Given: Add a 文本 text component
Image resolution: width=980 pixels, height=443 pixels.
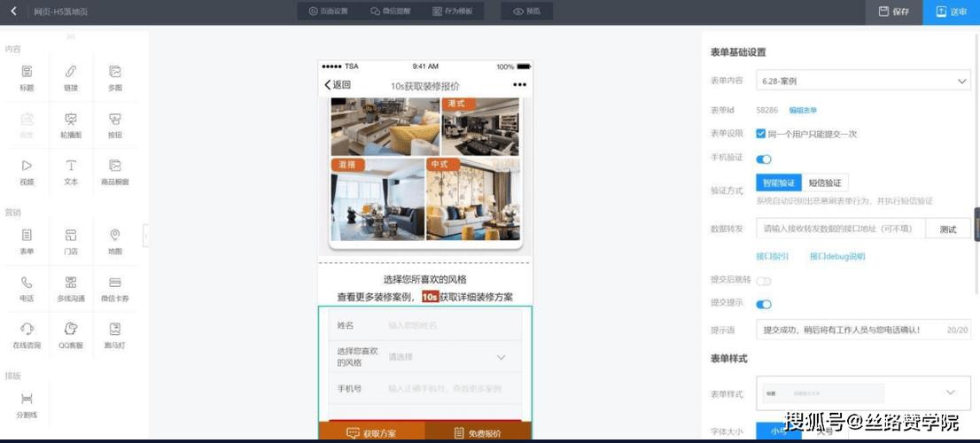Looking at the screenshot, I should coord(71,173).
